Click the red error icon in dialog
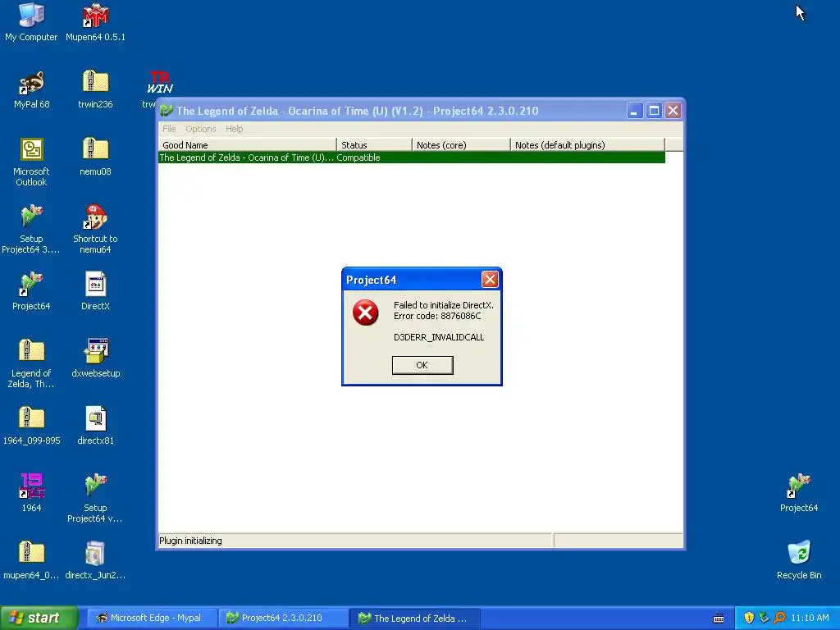 point(365,313)
